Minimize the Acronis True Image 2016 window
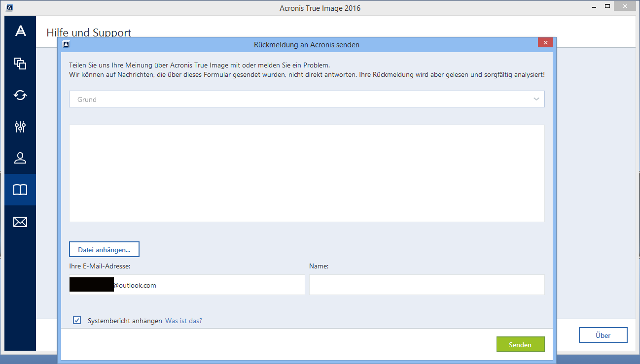This screenshot has width=640, height=364. [x=592, y=7]
